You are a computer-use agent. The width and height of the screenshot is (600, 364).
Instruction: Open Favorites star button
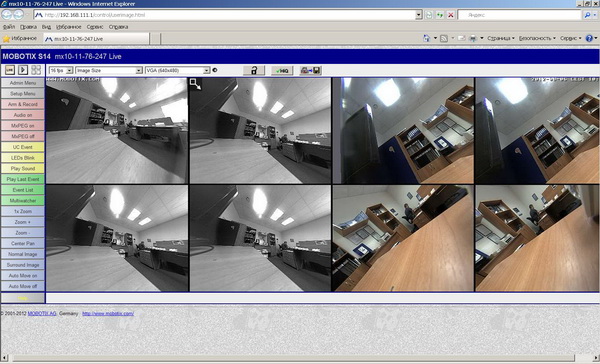pyautogui.click(x=20, y=38)
